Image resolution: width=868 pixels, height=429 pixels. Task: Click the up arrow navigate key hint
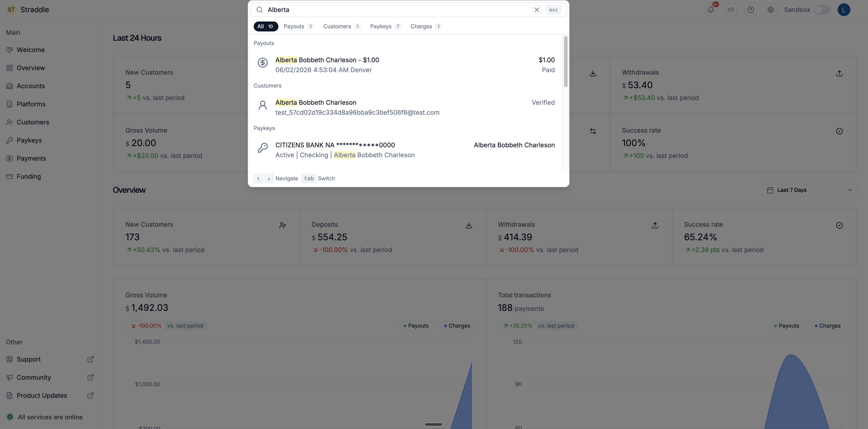pyautogui.click(x=258, y=178)
